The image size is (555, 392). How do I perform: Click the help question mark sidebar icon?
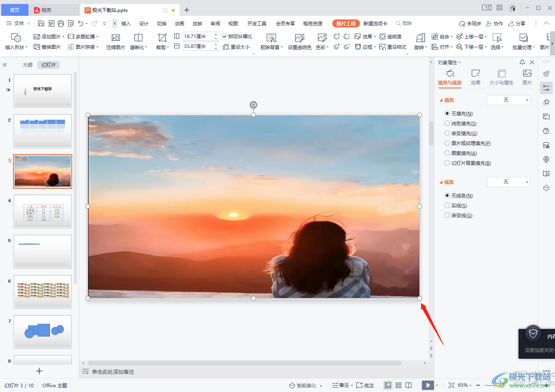(546, 131)
